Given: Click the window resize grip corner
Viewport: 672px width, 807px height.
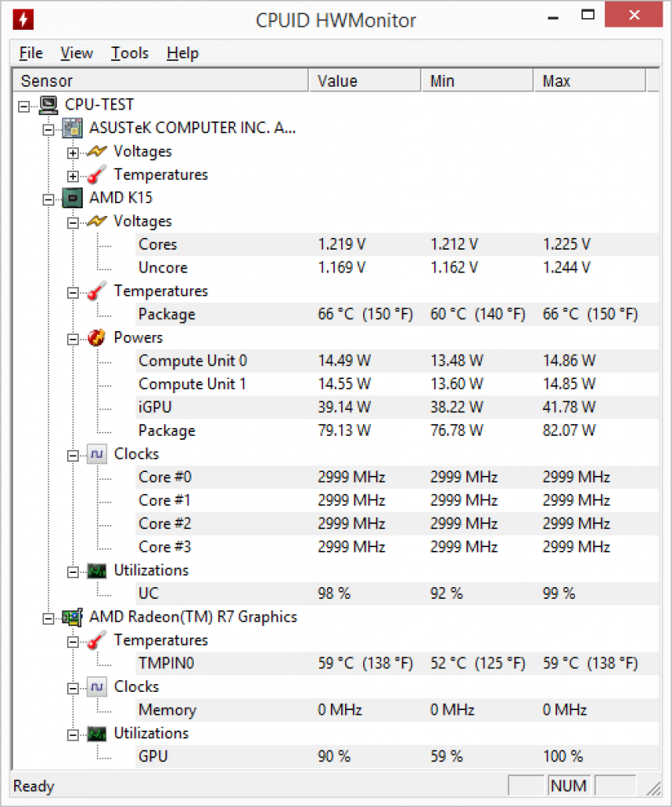Looking at the screenshot, I should pos(653,788).
